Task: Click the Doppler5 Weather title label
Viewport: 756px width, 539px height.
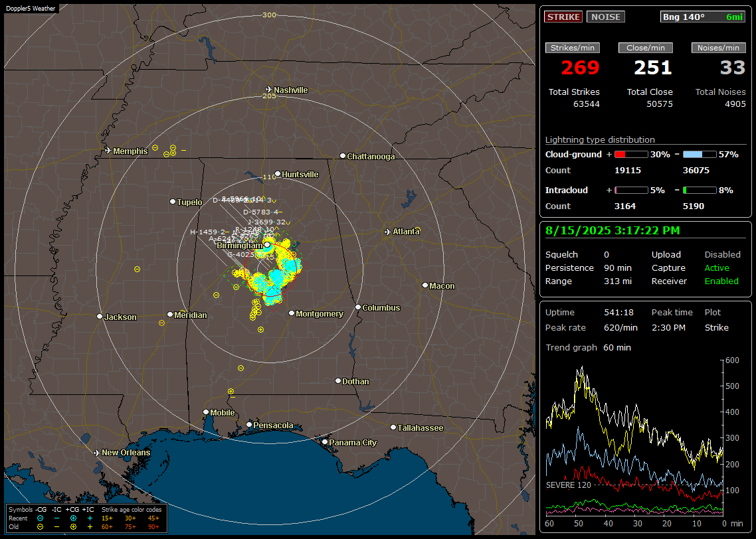Action: (31, 9)
